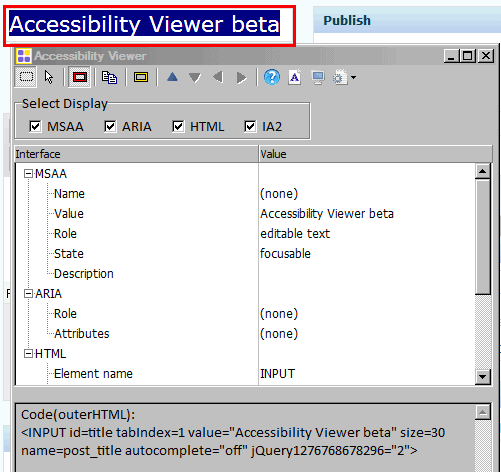Toggle the red highlight rectangle button
Viewport: 501px width, 472px height.
point(80,77)
